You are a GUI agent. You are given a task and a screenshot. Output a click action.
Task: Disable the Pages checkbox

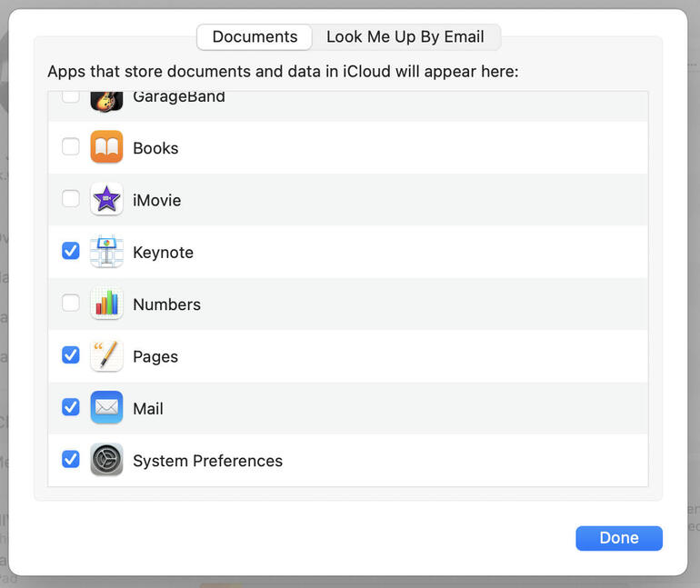pos(71,355)
